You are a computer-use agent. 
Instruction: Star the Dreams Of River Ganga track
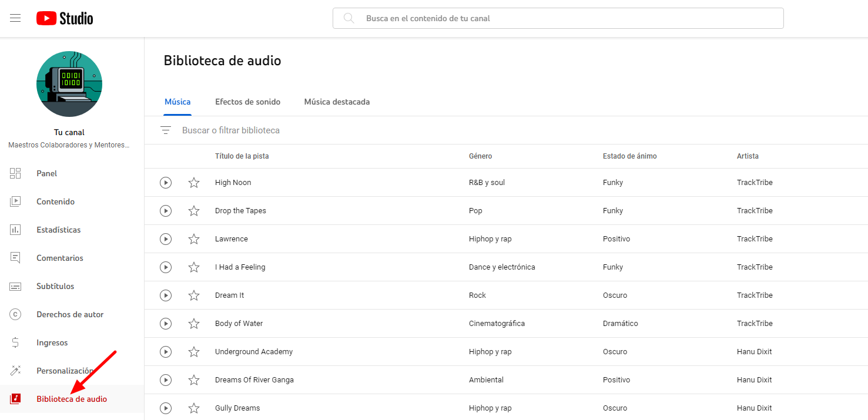coord(194,380)
